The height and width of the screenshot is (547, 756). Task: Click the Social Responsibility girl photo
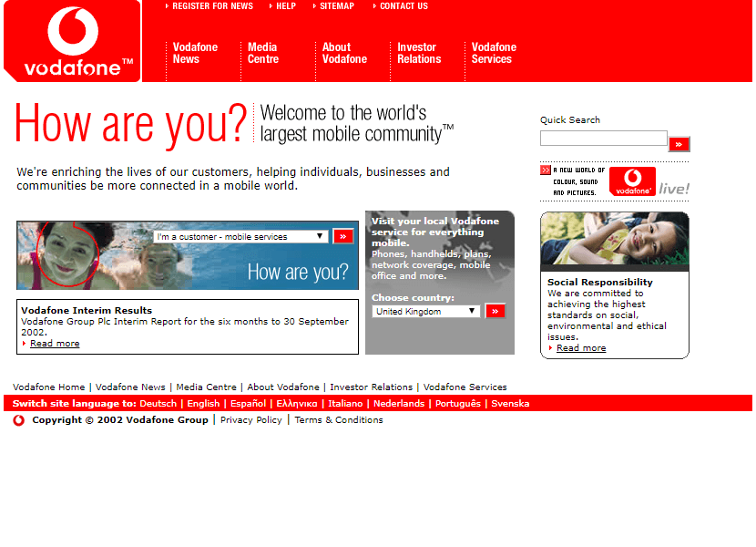point(615,238)
